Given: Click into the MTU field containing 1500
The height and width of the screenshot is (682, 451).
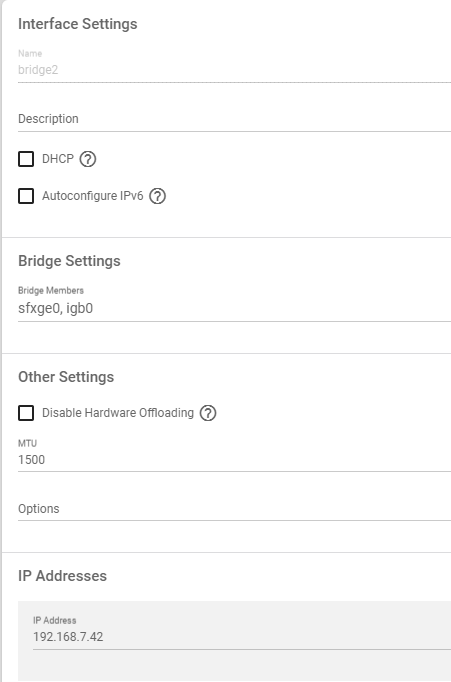Looking at the screenshot, I should [234, 460].
